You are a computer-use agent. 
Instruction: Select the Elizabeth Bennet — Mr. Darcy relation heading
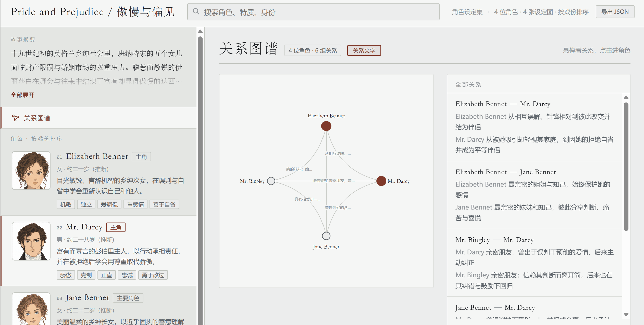pyautogui.click(x=503, y=104)
